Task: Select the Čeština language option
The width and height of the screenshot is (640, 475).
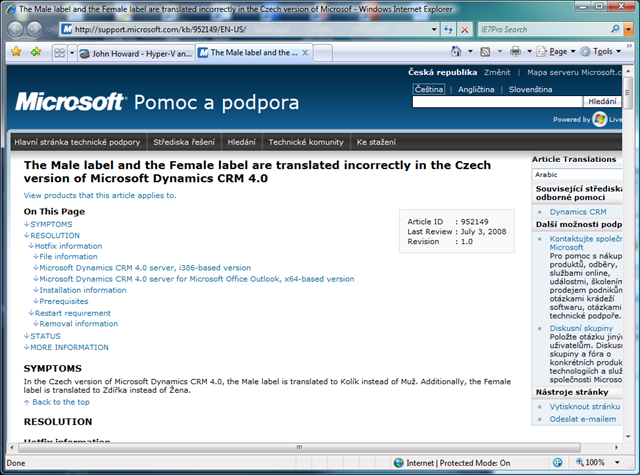Action: pyautogui.click(x=429, y=89)
